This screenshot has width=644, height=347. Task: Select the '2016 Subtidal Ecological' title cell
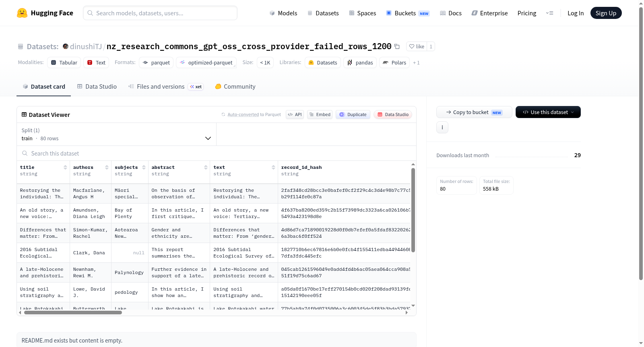(x=43, y=253)
